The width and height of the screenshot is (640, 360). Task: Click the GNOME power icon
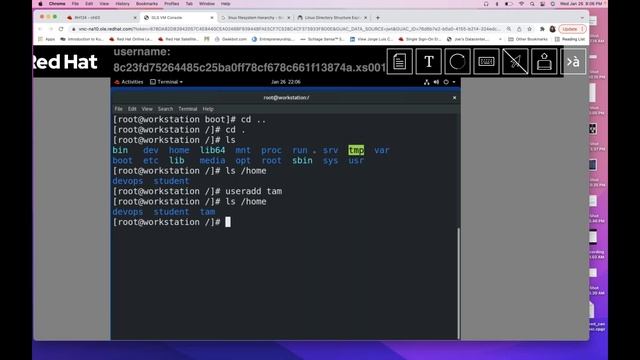pyautogui.click(x=446, y=82)
